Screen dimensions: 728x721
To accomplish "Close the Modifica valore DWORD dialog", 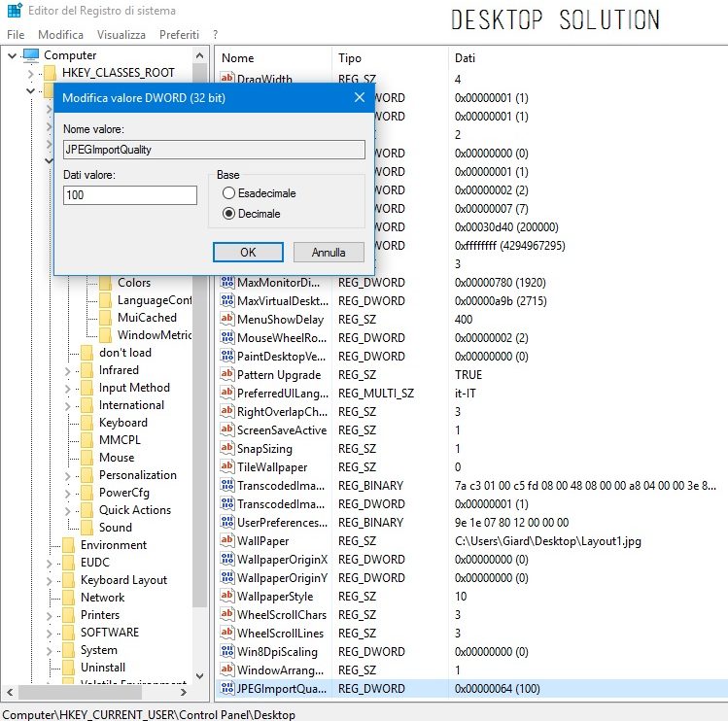I will (359, 98).
